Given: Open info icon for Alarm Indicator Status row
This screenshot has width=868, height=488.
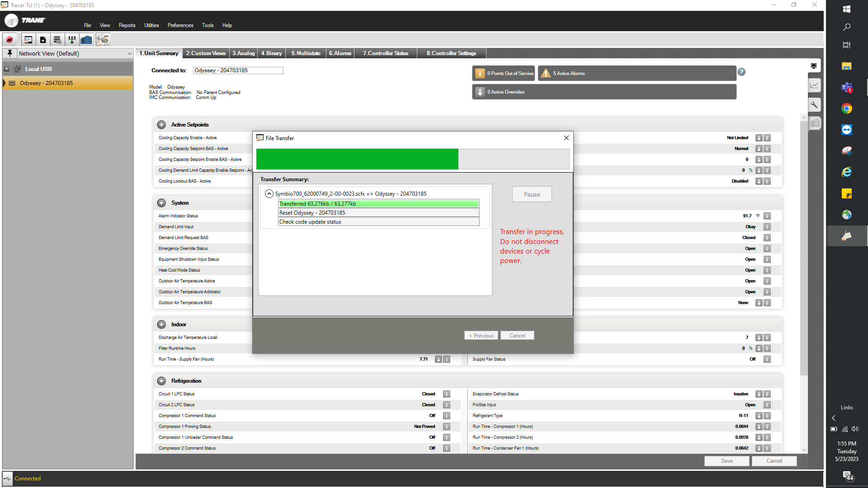Looking at the screenshot, I should [x=767, y=216].
